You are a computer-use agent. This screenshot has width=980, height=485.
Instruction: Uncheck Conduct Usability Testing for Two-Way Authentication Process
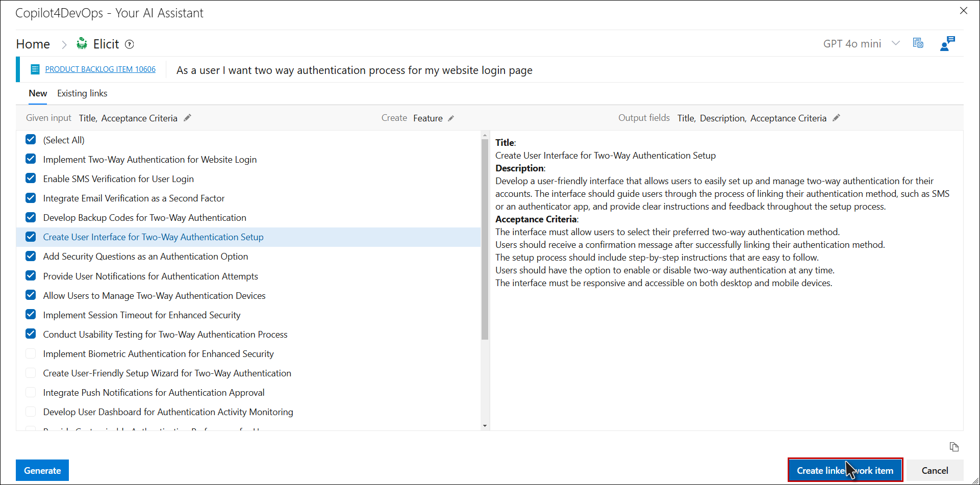[x=31, y=334]
